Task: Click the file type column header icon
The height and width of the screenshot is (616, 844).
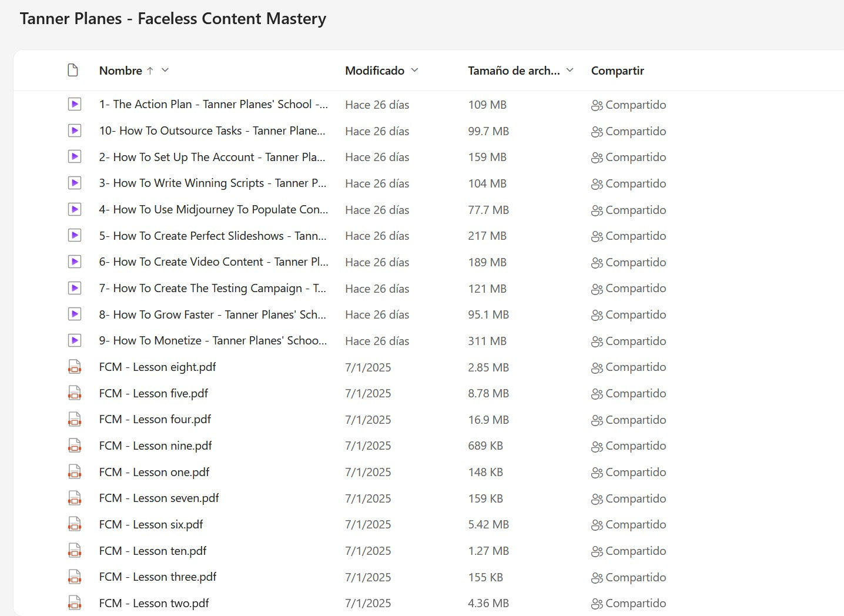Action: [73, 71]
